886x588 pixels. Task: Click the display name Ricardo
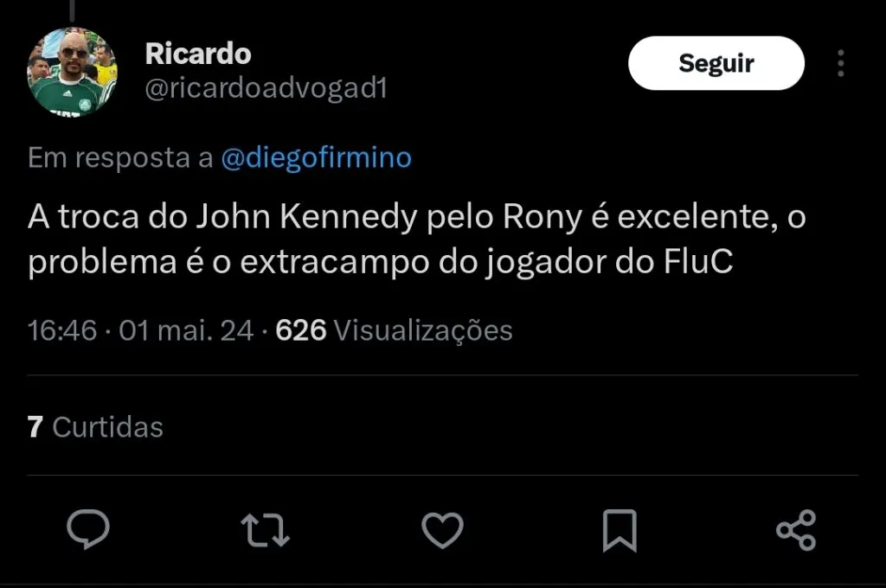[198, 54]
